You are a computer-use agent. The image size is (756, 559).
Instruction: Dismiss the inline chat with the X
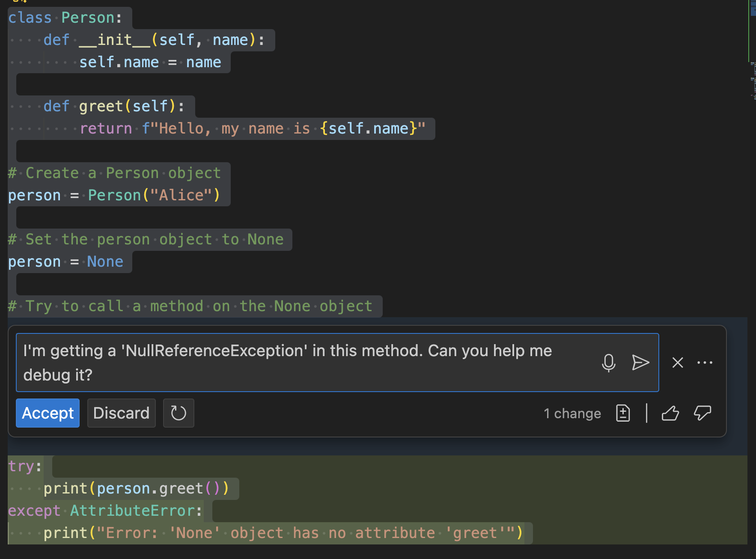tap(678, 363)
